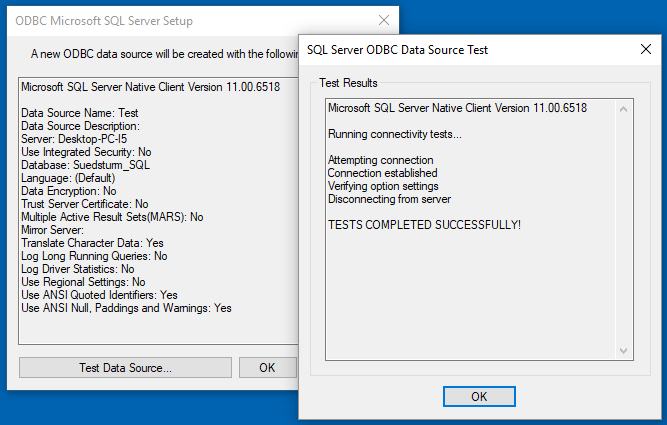Click the Data Source Name: Test line

tap(80, 113)
